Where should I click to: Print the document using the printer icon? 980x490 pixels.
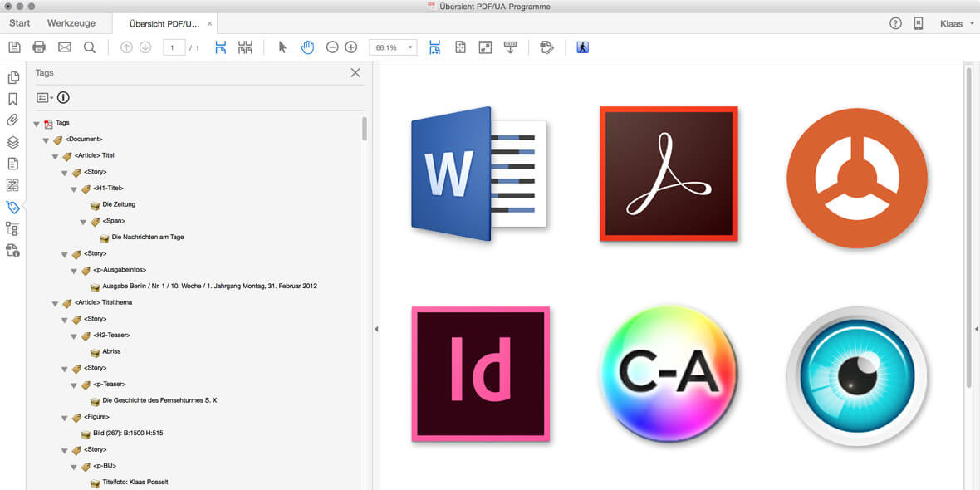click(39, 47)
